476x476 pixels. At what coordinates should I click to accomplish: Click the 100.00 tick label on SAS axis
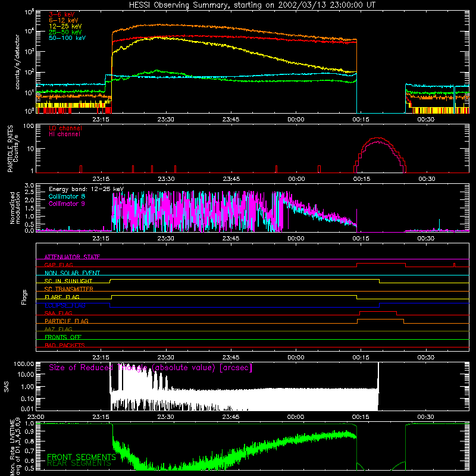(24, 364)
